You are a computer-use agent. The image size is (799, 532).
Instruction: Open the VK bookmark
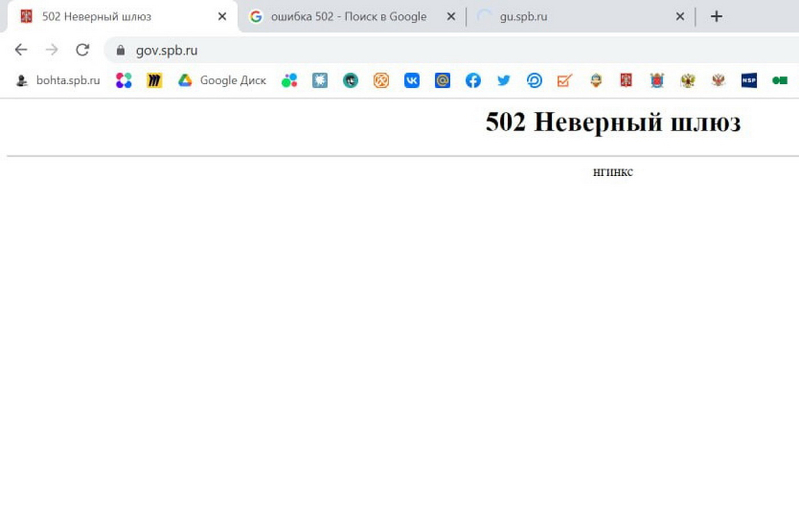coord(411,80)
